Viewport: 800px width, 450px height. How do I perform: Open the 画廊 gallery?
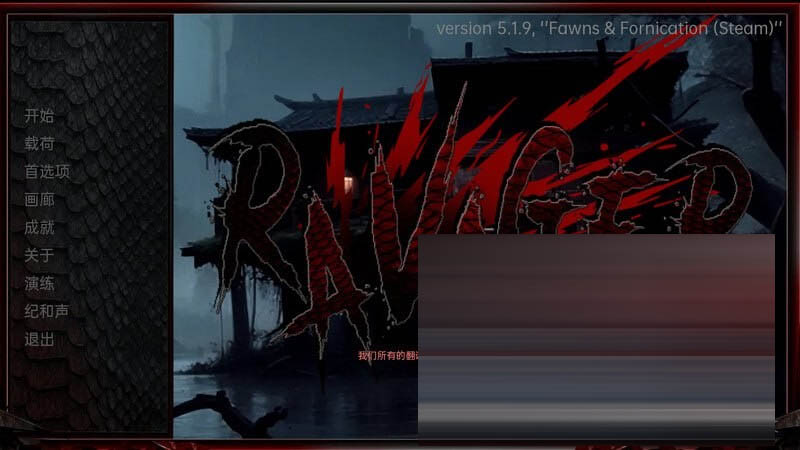(39, 199)
